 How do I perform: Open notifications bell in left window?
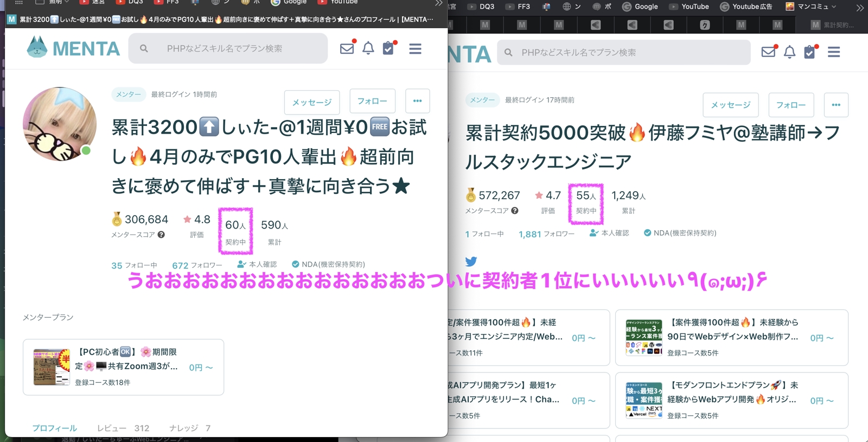tap(368, 48)
